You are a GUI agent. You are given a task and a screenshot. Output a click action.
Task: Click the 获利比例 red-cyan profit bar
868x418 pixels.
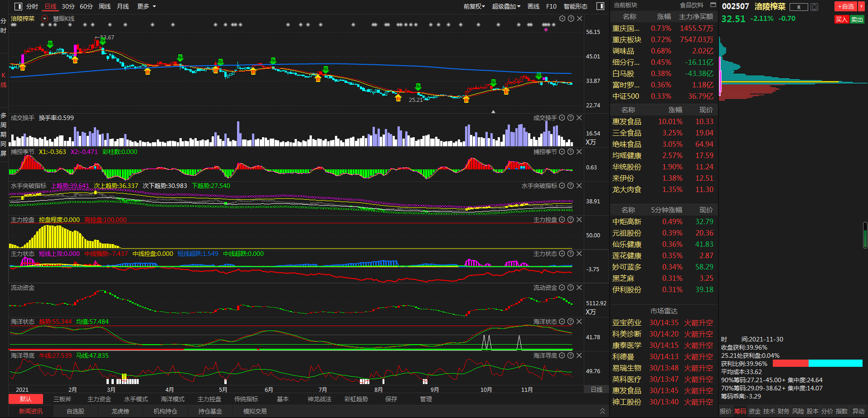(817, 363)
